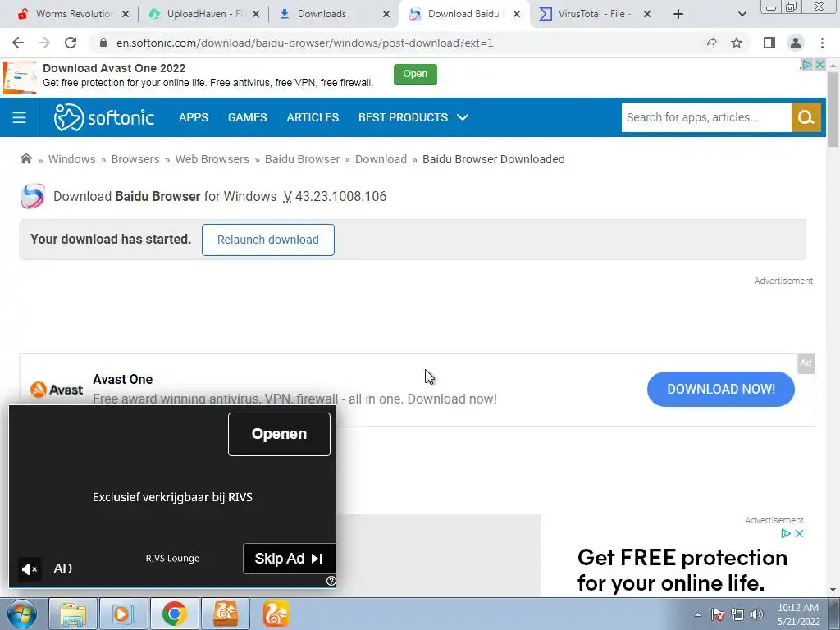
Task: Click the AdChoices icon in top banner
Action: tap(806, 65)
